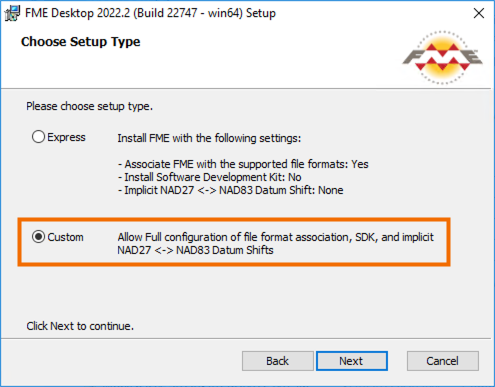Image resolution: width=495 pixels, height=387 pixels.
Task: Select the Express radio button
Action: [38, 137]
